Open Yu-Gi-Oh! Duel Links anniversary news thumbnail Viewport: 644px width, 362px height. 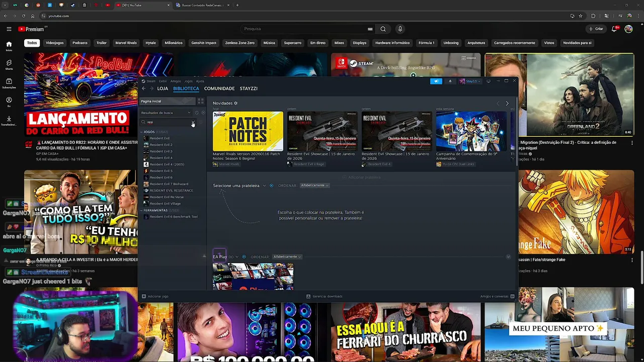471,131
